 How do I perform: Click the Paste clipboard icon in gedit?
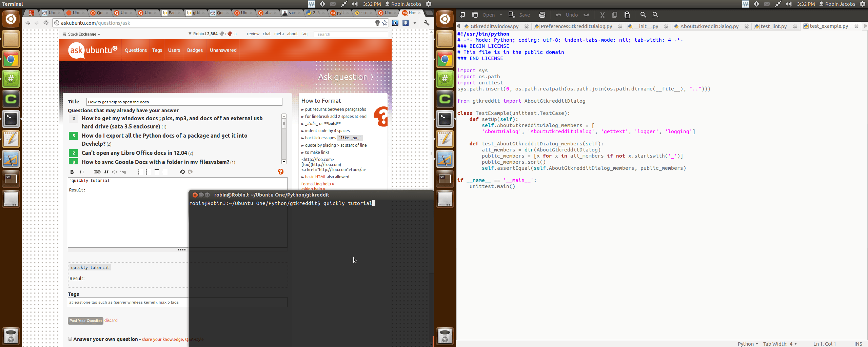pyautogui.click(x=627, y=15)
